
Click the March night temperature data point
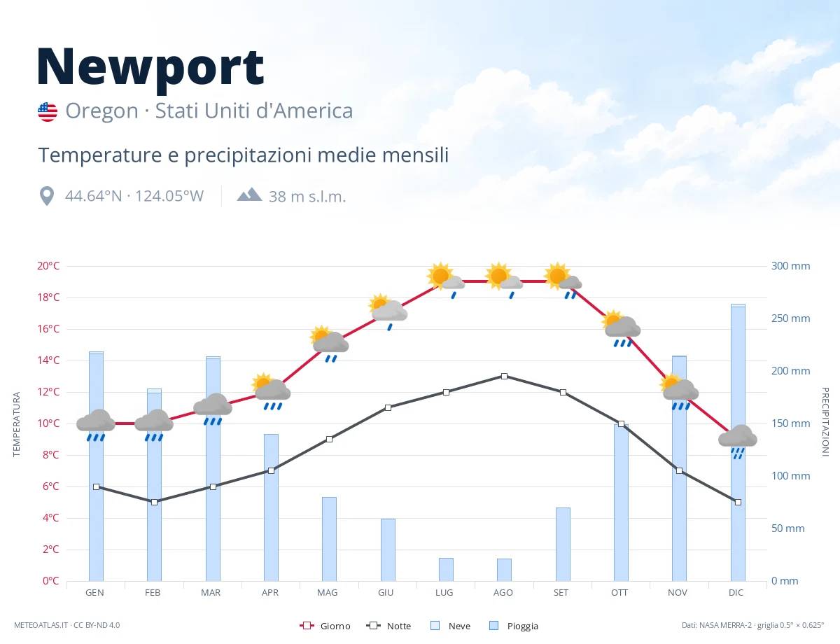[x=213, y=486]
